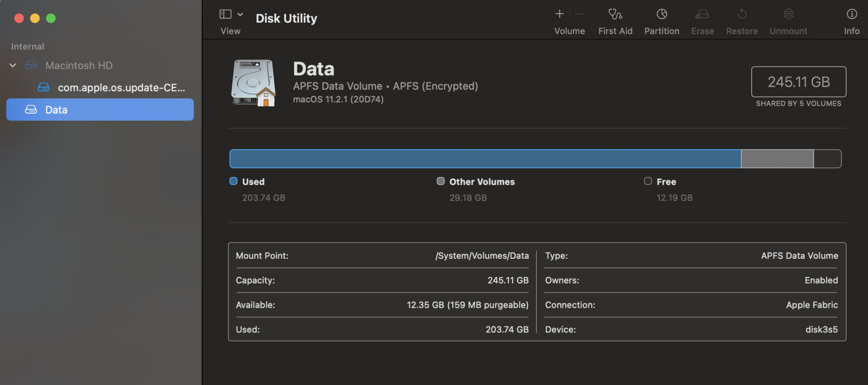Viewport: 868px width, 385px height.
Task: Click the Data drive thumbnail image
Action: 254,83
